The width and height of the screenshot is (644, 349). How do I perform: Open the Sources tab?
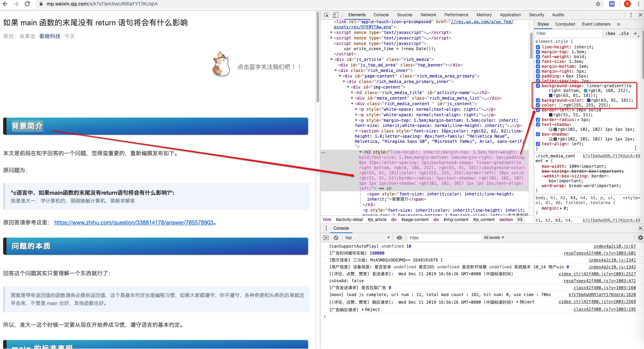(405, 15)
